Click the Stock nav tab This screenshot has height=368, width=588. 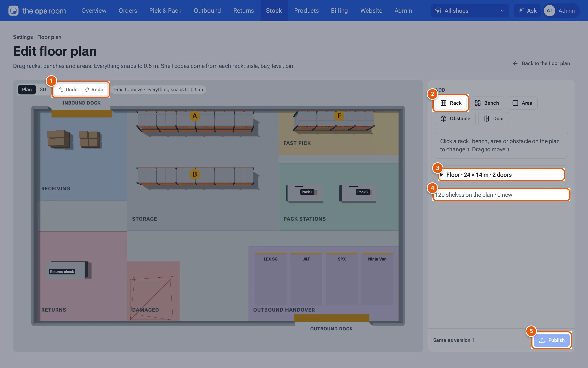coord(274,11)
